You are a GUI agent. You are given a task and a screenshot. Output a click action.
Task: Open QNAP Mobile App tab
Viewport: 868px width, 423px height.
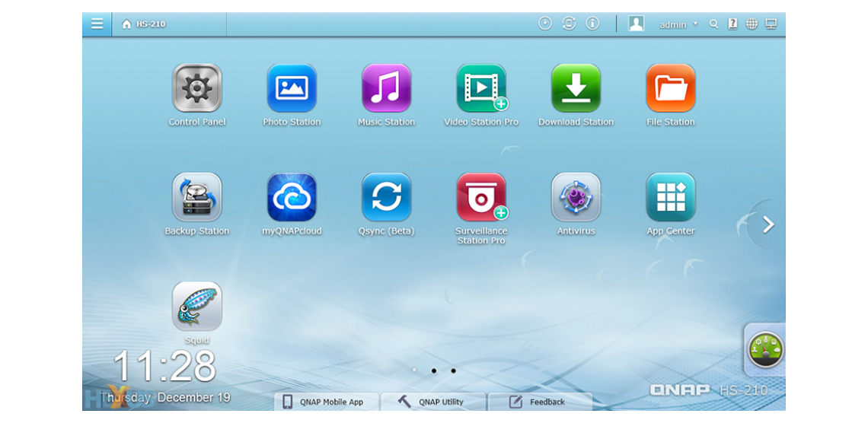327,402
